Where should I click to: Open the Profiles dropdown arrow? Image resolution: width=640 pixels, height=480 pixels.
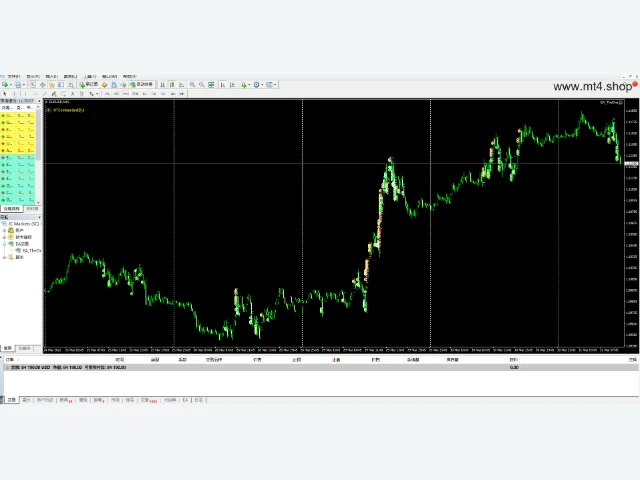click(24, 84)
